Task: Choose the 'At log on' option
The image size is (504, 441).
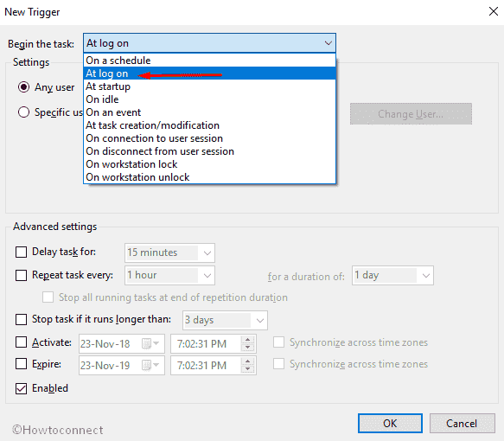Action: click(209, 73)
